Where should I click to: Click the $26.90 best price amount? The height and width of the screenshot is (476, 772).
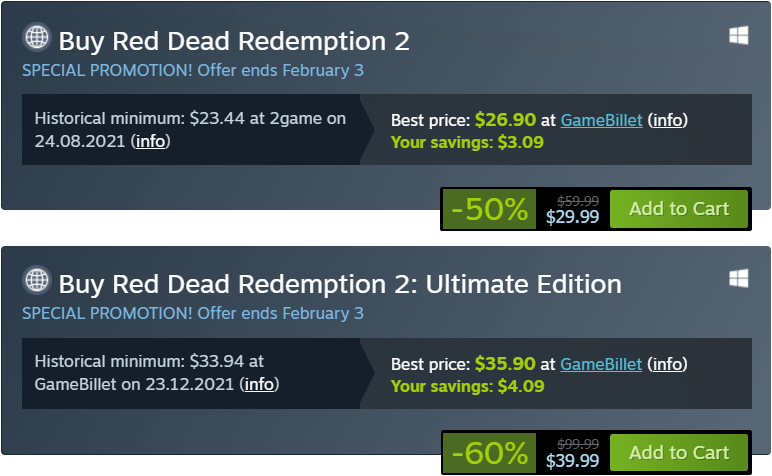tap(506, 120)
